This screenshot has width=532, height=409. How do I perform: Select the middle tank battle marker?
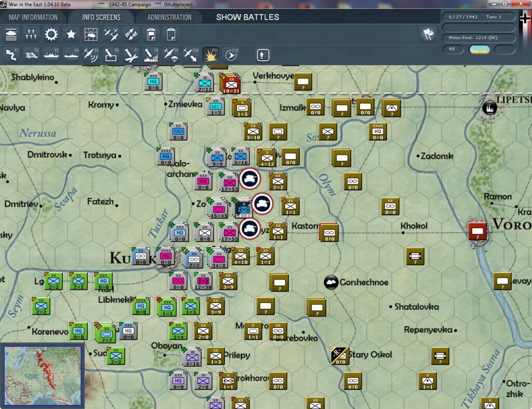point(262,204)
